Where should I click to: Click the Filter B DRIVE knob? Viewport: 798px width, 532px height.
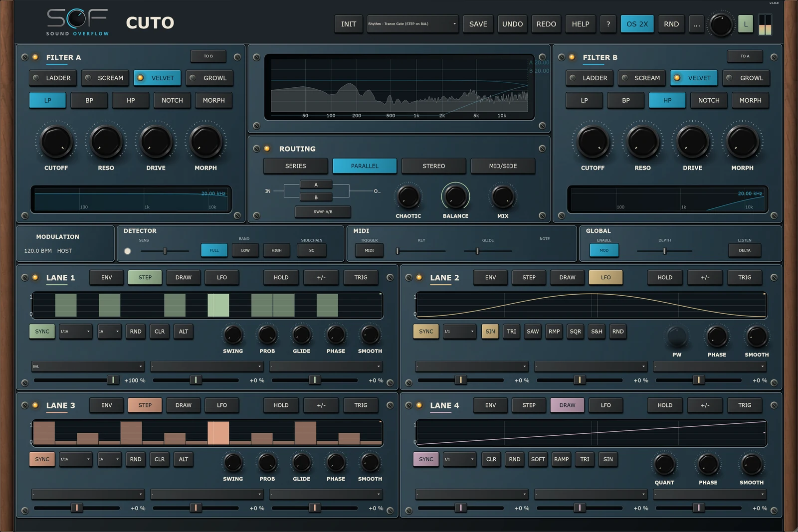tap(692, 142)
